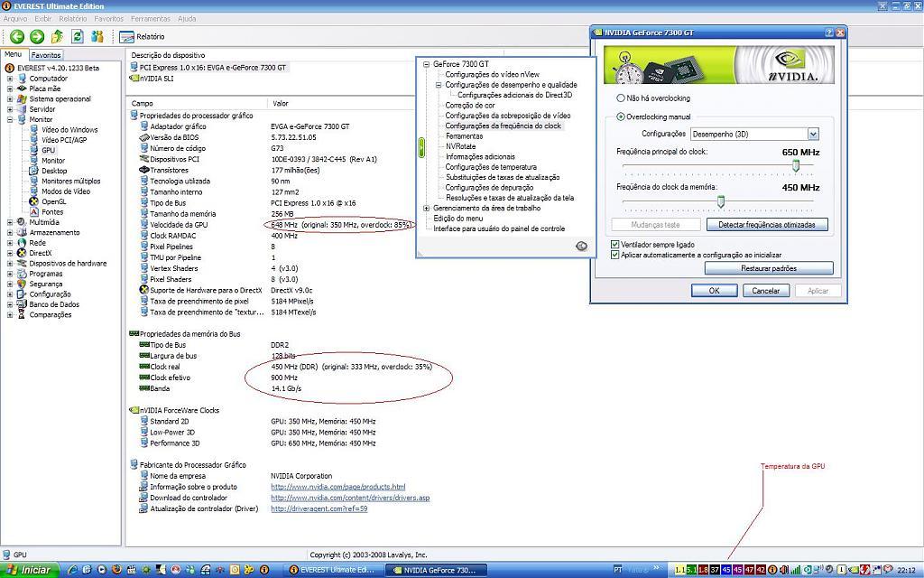Viewport: 924px width, 578px height.
Task: Open the Exibir menu
Action: tap(43, 19)
